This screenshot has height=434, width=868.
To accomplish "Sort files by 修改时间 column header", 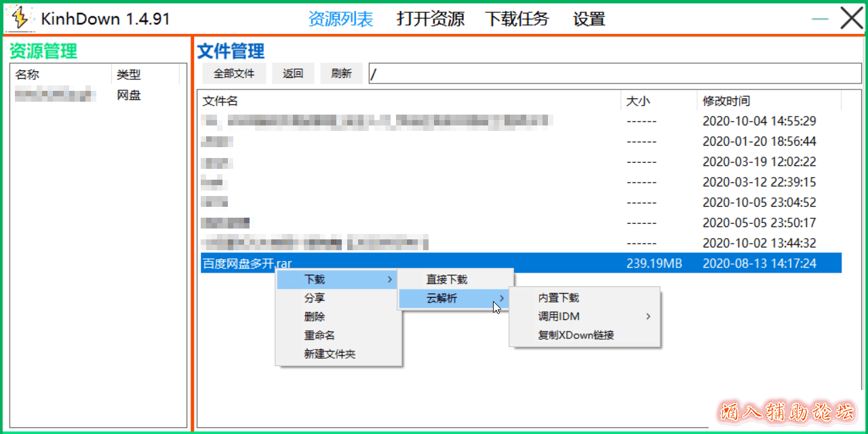I will tap(726, 101).
